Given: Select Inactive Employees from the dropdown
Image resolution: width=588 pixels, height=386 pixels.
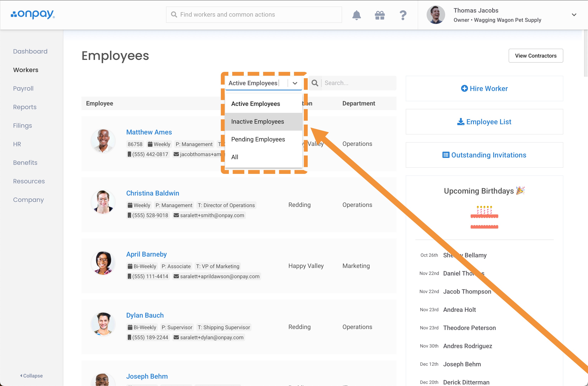Looking at the screenshot, I should click(258, 122).
